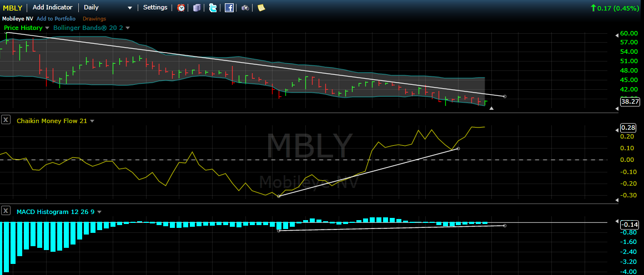The image size is (644, 275).
Task: Click the small triangle marker below price chart
Action: pos(492,108)
